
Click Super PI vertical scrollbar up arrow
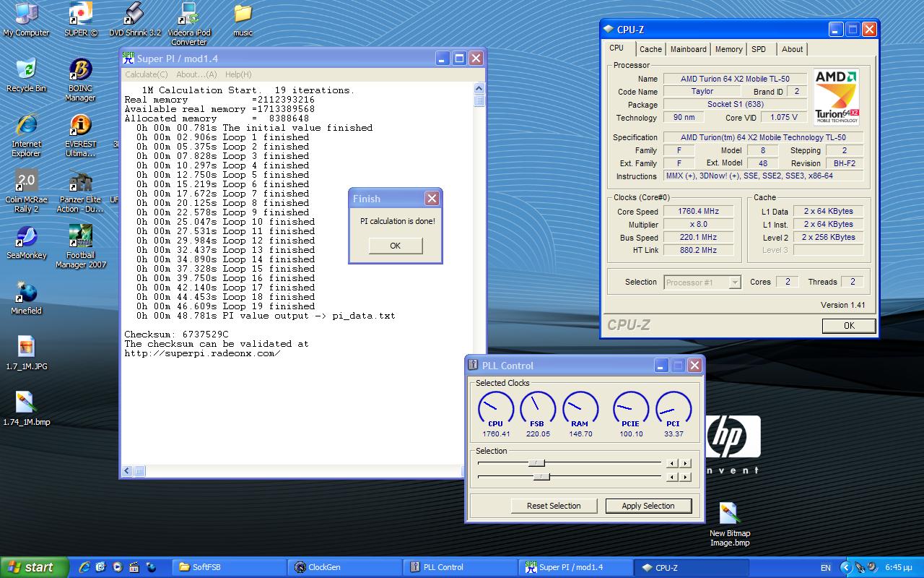(x=479, y=90)
